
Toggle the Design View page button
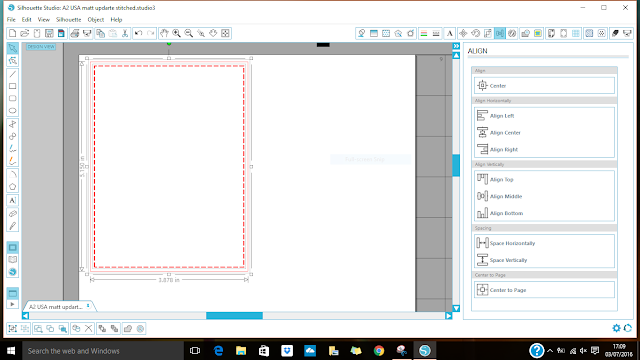coord(13,247)
